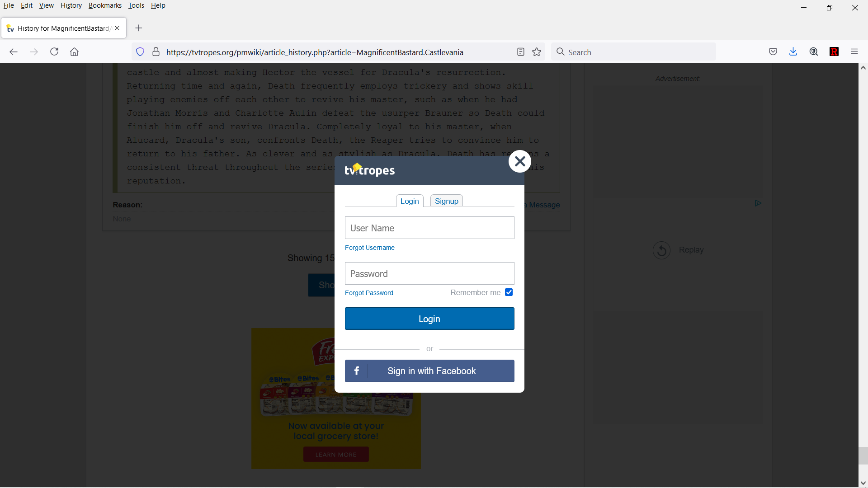Save the page to Pocket
The height and width of the screenshot is (488, 868).
773,52
